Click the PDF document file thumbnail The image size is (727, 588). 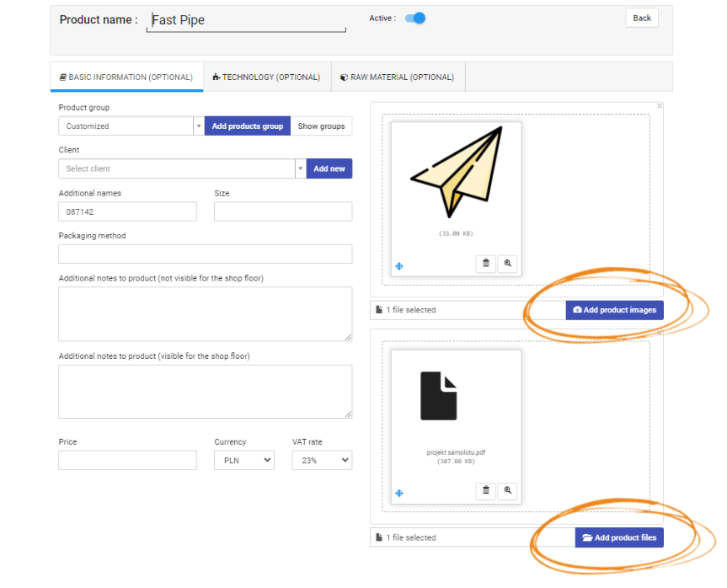439,396
